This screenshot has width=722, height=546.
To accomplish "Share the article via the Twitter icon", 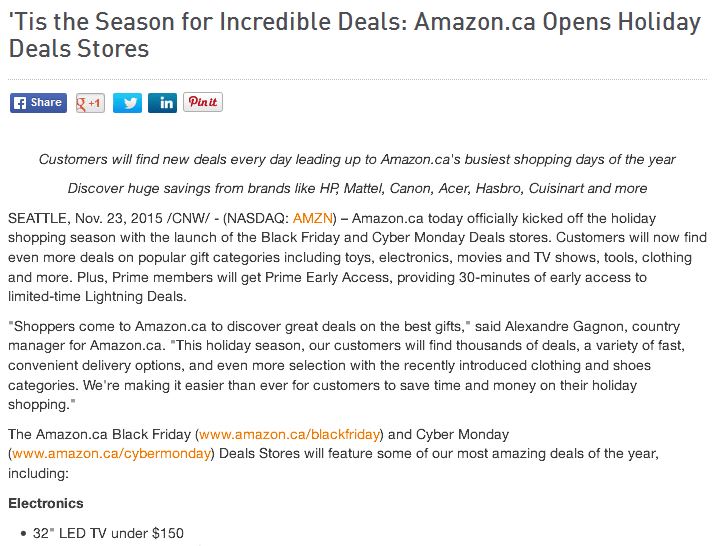I will [127, 102].
